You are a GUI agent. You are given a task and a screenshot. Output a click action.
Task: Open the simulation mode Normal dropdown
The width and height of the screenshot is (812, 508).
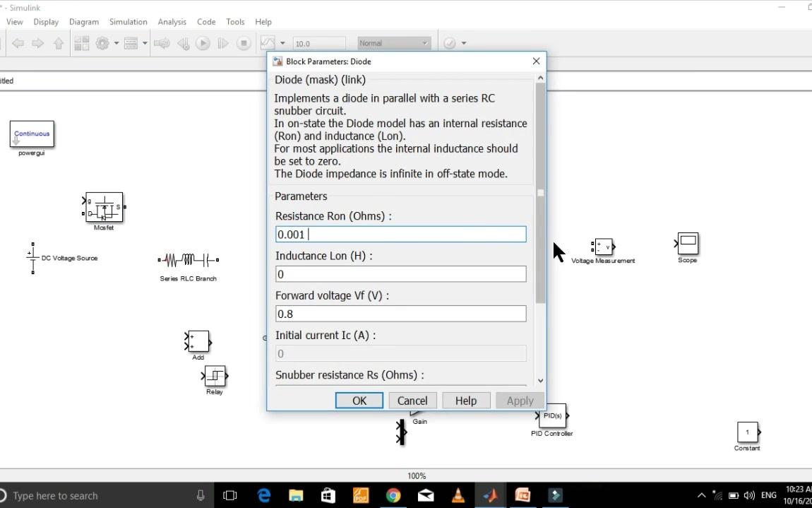tap(393, 44)
